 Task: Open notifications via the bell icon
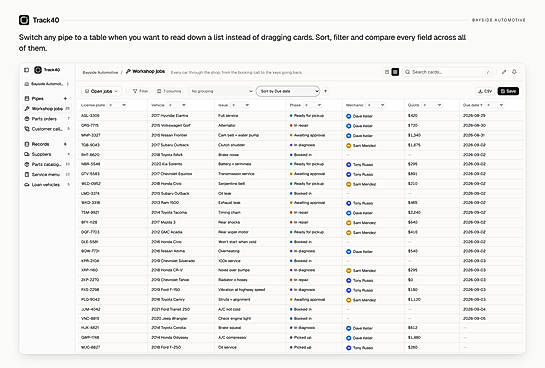[x=514, y=72]
